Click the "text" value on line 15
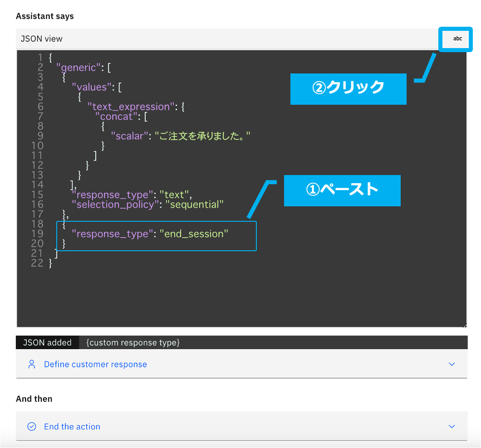Viewport: 481px width, 448px height. pyautogui.click(x=174, y=195)
